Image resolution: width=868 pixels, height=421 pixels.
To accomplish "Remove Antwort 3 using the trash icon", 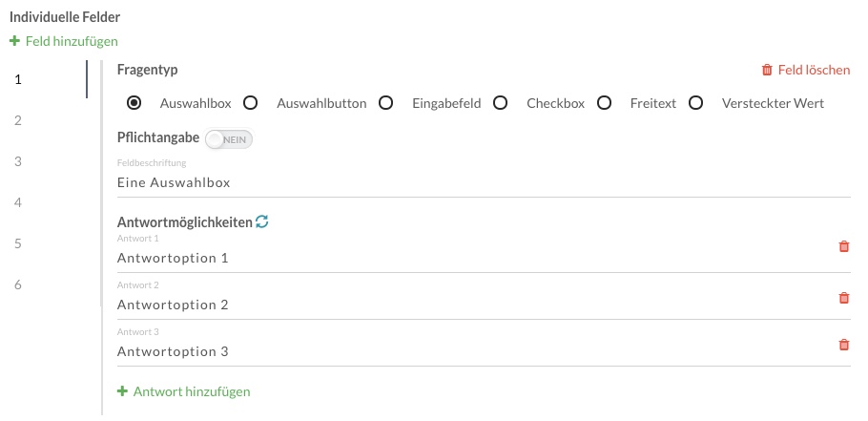I will pyautogui.click(x=843, y=345).
